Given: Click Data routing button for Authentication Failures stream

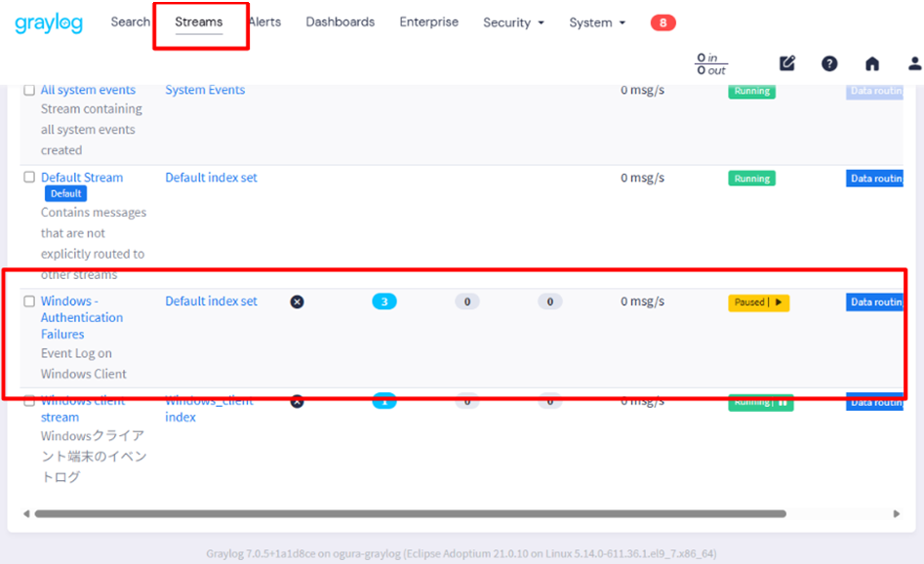Looking at the screenshot, I should point(874,302).
